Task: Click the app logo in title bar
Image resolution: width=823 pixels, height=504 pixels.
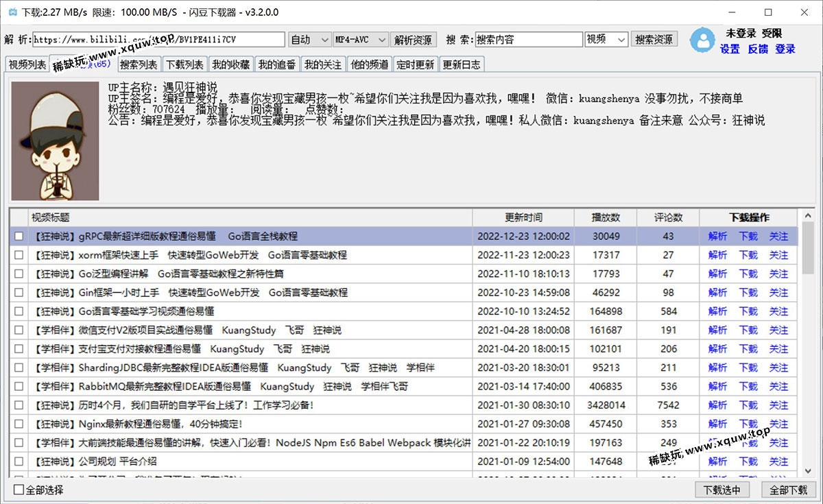Action: coord(12,12)
